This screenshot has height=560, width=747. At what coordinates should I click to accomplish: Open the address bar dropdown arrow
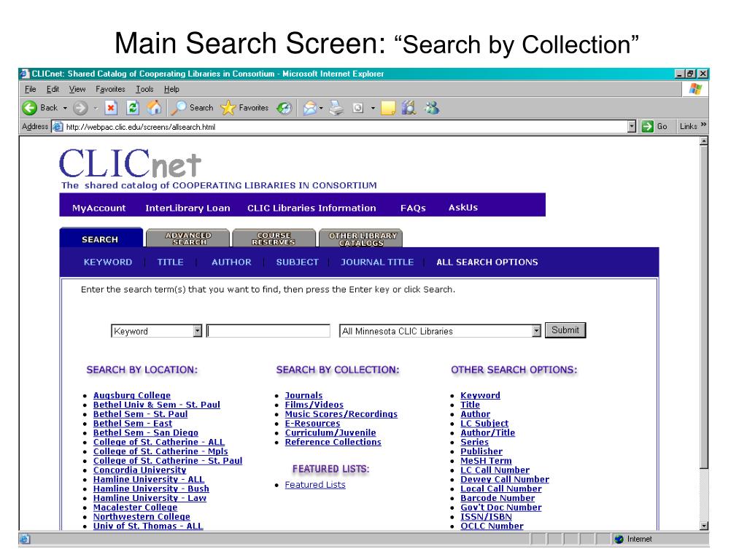(x=632, y=126)
